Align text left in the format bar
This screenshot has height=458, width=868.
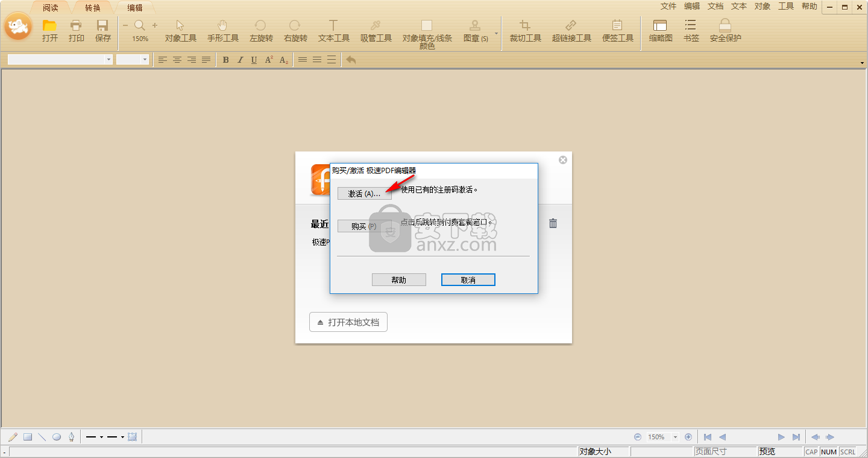pos(163,60)
